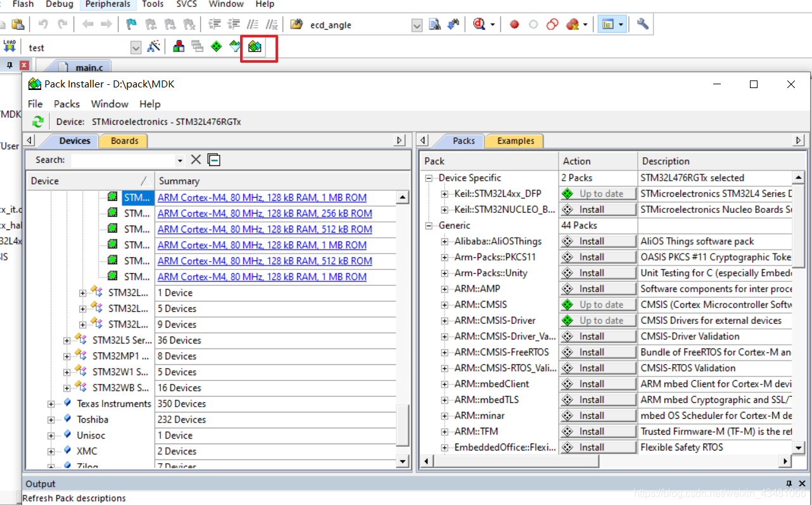The image size is (812, 505).
Task: Install the ARM::mbedTLS pack
Action: click(598, 399)
